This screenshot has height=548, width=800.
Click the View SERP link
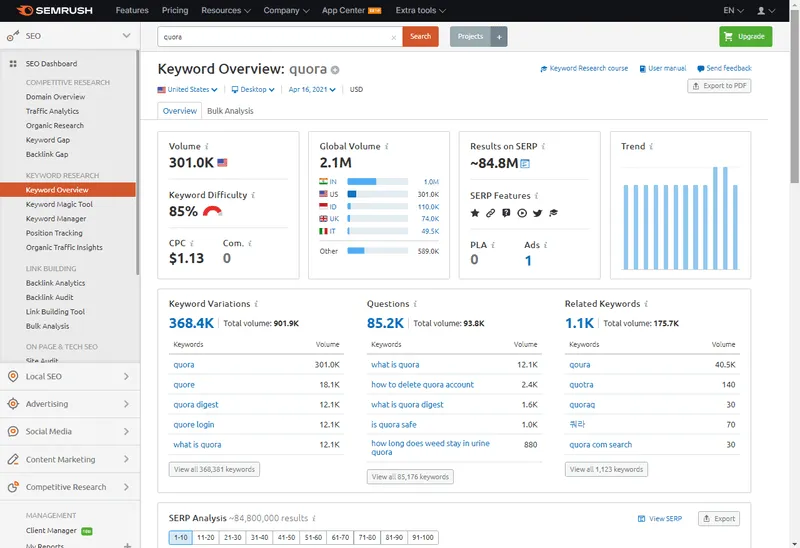[x=660, y=519]
